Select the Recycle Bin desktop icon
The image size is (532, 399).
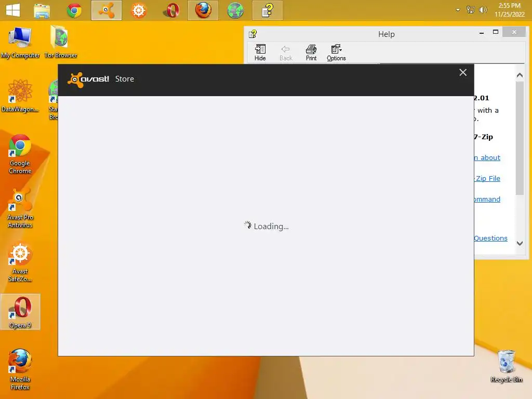pos(506,366)
